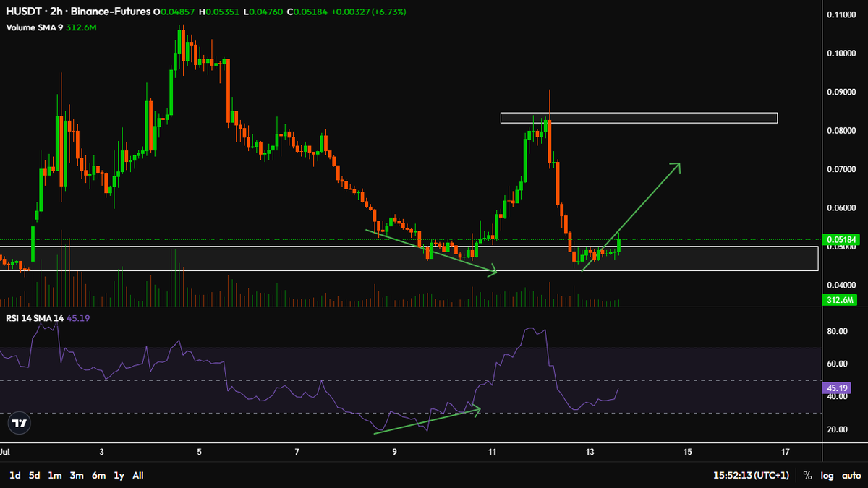Click the RSI 20.00 axis label

click(838, 429)
